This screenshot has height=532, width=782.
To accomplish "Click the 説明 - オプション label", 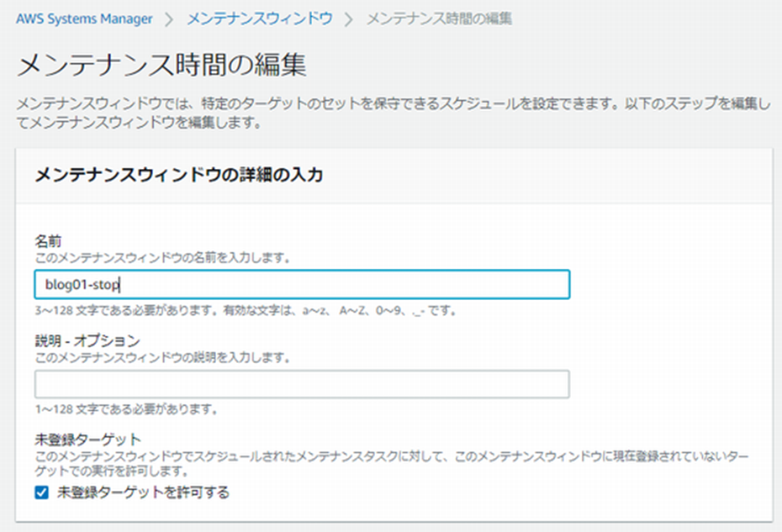I will pos(87,341).
